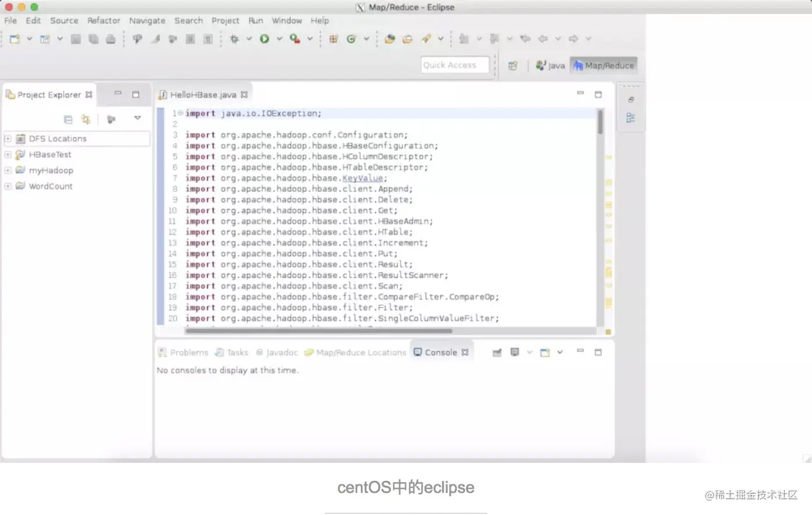
Task: Open the Run menu
Action: pos(256,20)
